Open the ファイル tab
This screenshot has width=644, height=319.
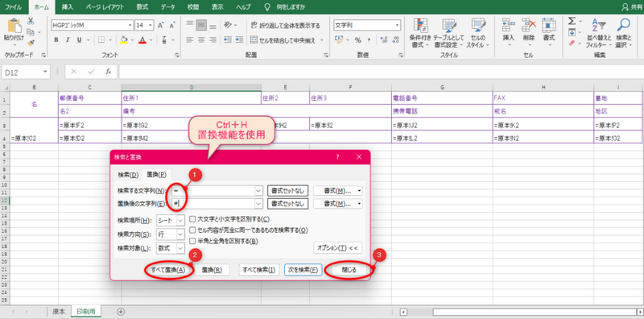[x=13, y=7]
